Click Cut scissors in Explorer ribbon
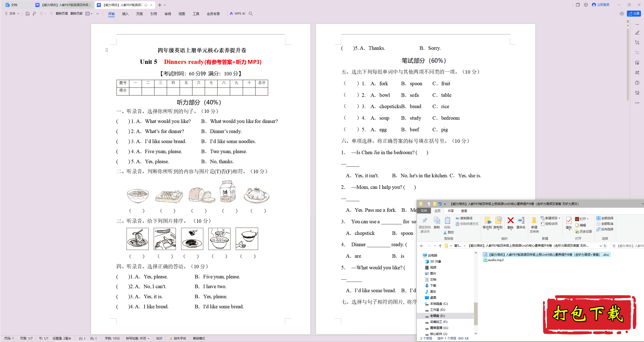 pyautogui.click(x=449, y=232)
